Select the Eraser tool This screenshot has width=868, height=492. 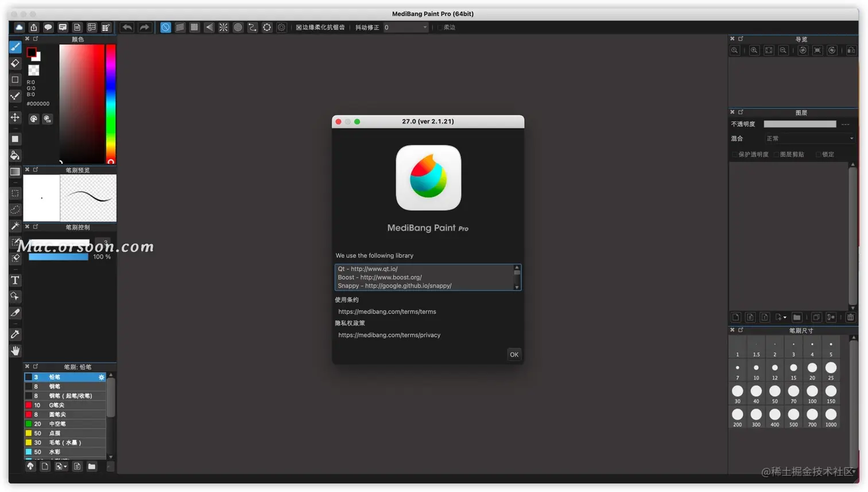point(15,63)
